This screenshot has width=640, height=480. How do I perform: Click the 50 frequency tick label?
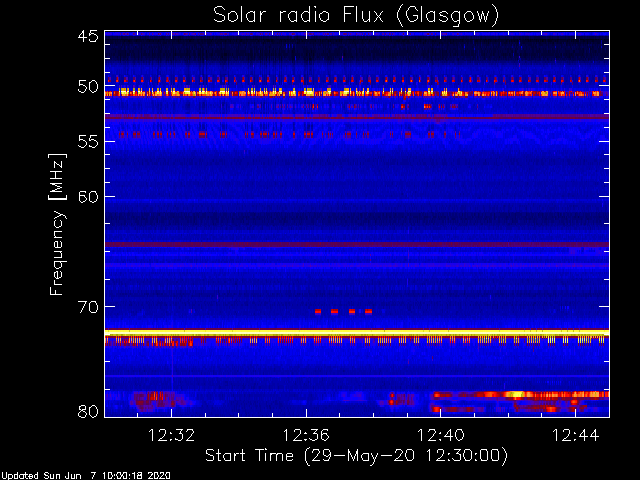(x=88, y=86)
